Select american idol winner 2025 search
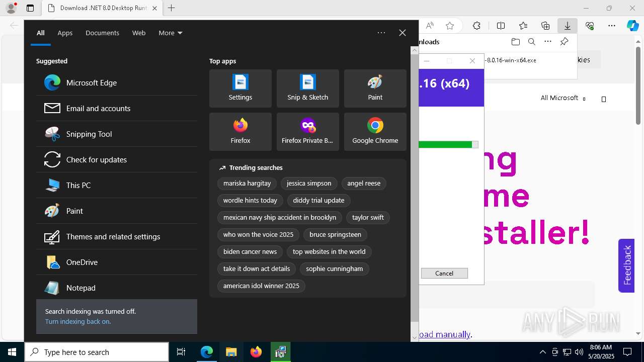 (261, 286)
